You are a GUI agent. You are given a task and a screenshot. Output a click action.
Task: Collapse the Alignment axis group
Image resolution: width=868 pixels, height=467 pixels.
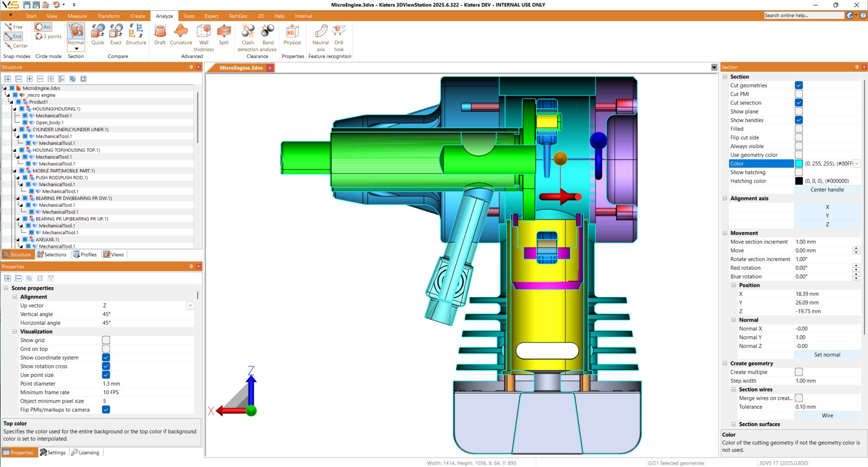click(725, 199)
